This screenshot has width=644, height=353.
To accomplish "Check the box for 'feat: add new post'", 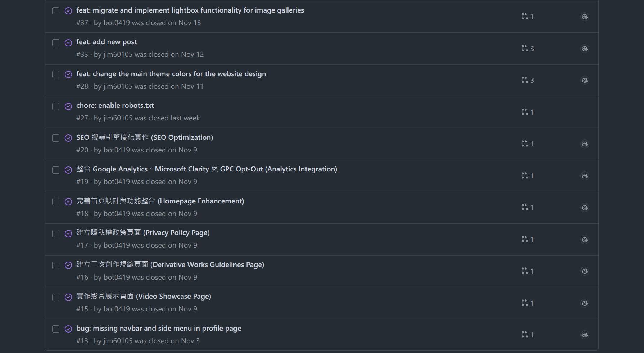I will [x=56, y=43].
